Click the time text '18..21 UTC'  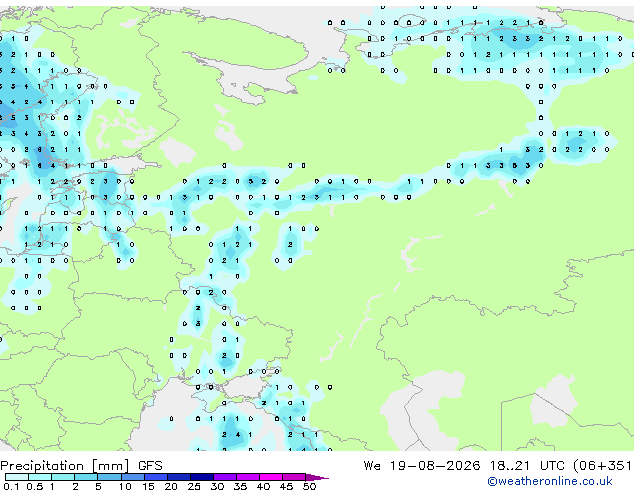[527, 466]
